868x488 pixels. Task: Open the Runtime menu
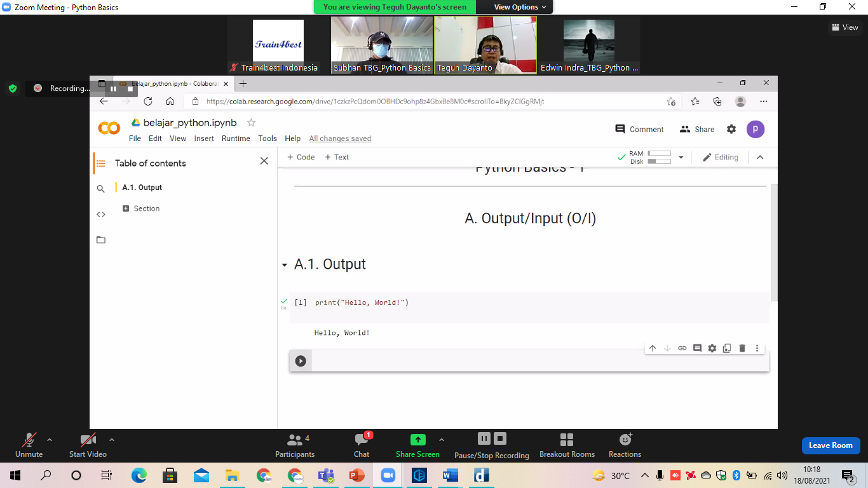(236, 139)
